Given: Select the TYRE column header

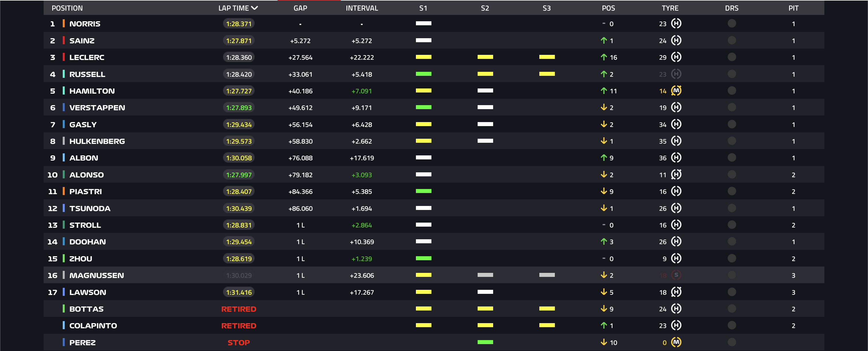Looking at the screenshot, I should click(x=670, y=8).
